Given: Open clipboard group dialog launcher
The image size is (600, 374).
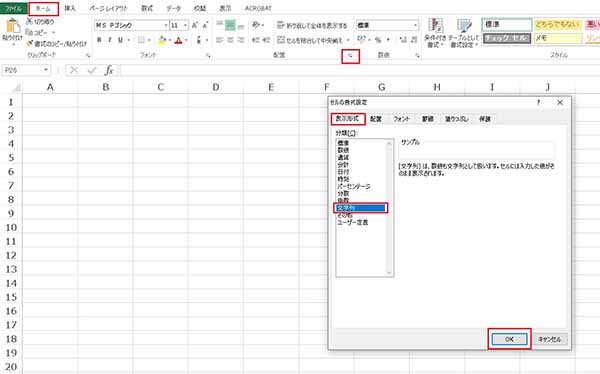Looking at the screenshot, I should point(88,56).
